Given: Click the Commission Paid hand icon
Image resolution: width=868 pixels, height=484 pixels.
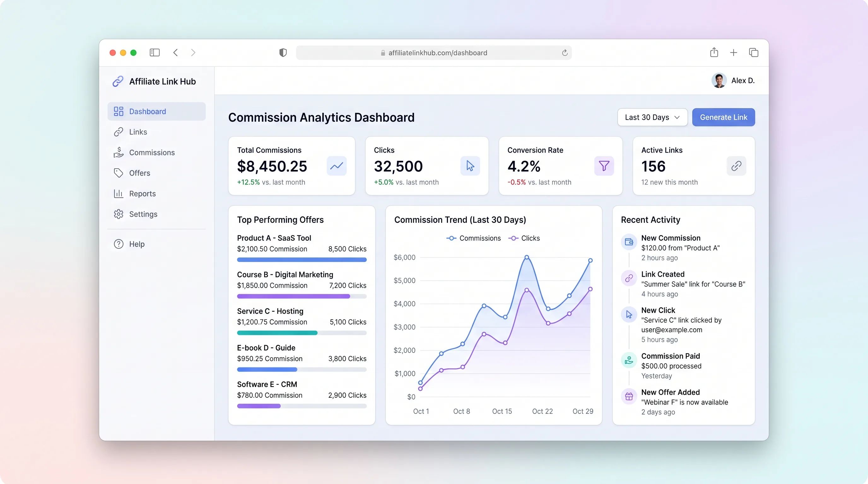Looking at the screenshot, I should point(629,360).
